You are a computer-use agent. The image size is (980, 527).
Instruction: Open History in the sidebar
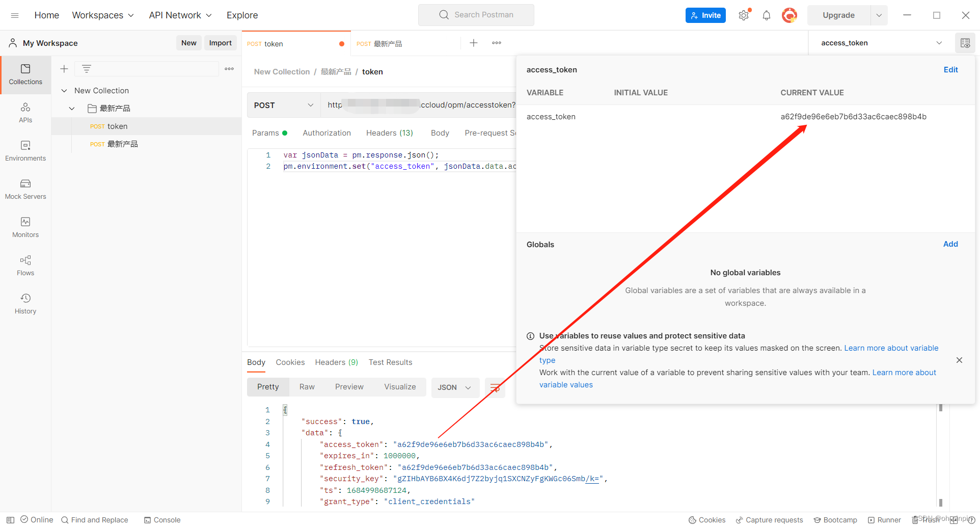click(25, 304)
